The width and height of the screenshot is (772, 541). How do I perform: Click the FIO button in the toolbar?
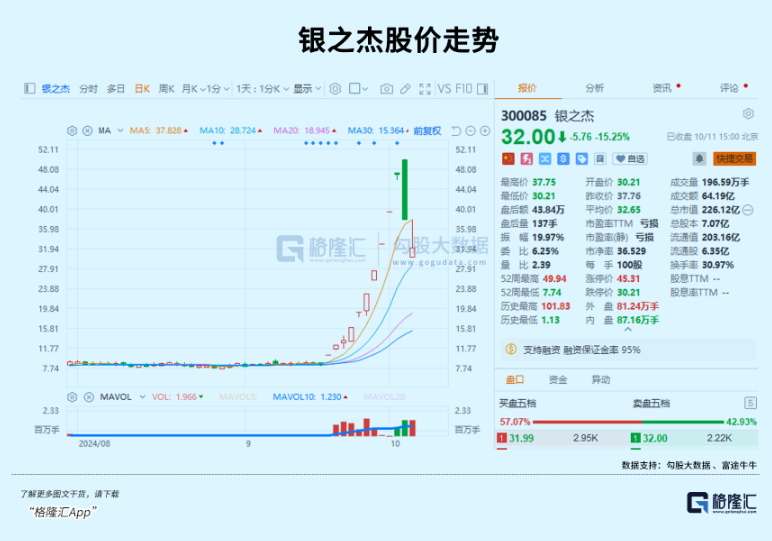tap(464, 89)
